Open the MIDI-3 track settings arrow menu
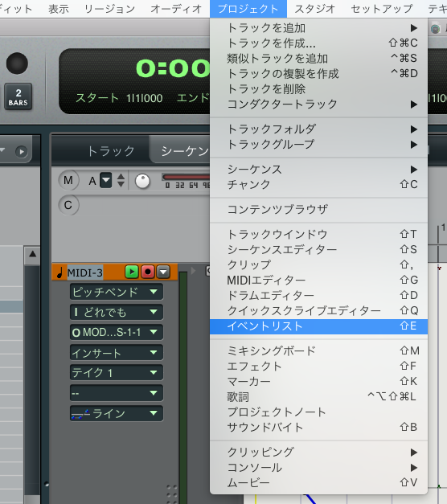447x504 pixels. [163, 272]
